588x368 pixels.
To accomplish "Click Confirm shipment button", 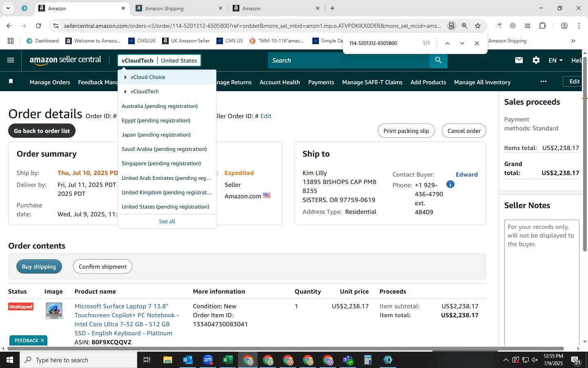I will 102,267.
